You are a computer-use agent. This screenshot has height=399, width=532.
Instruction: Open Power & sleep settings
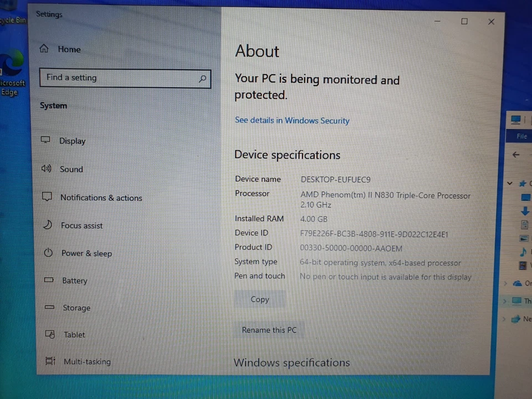(86, 253)
